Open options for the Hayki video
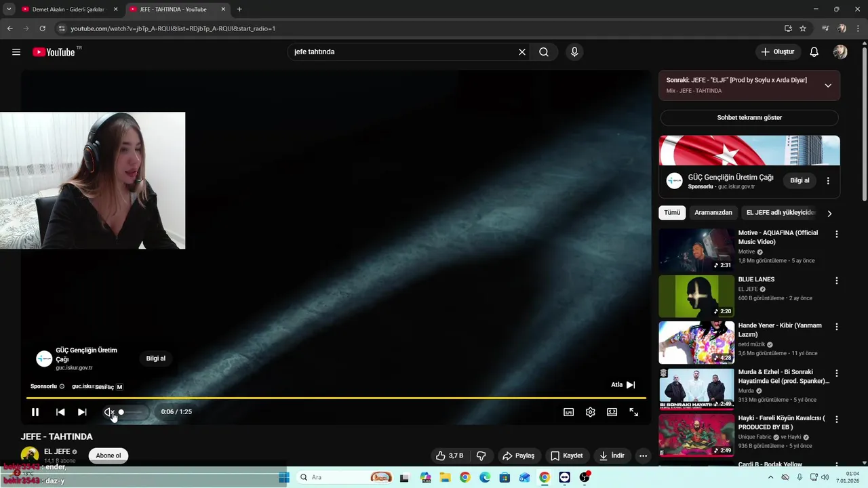 837,419
